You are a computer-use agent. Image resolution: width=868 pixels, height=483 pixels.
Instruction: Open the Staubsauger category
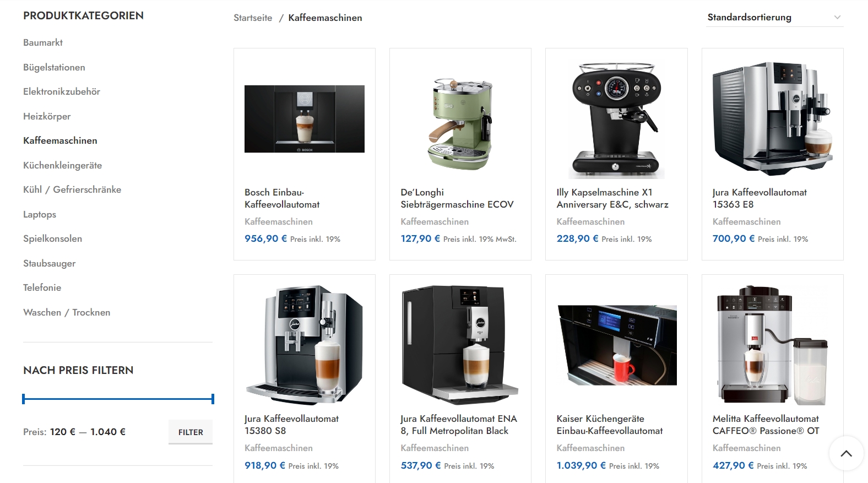pyautogui.click(x=50, y=263)
